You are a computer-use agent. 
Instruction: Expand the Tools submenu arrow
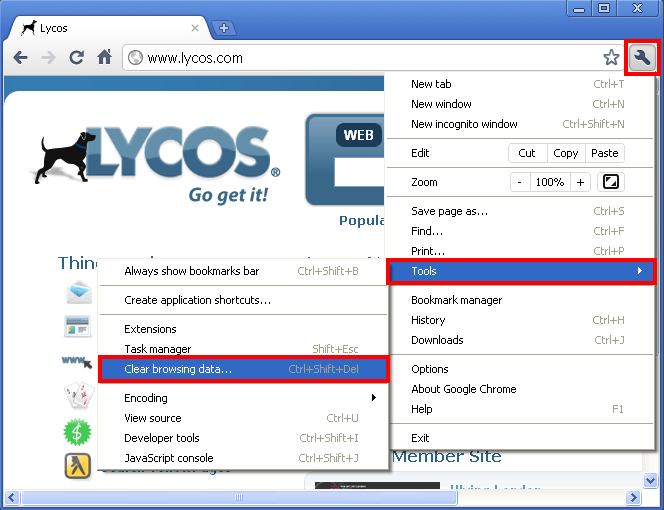[639, 271]
